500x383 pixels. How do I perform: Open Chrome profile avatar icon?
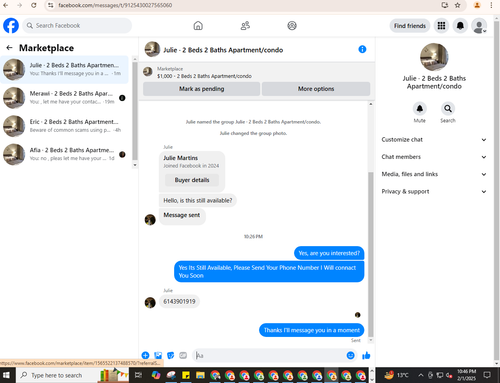coord(477,5)
